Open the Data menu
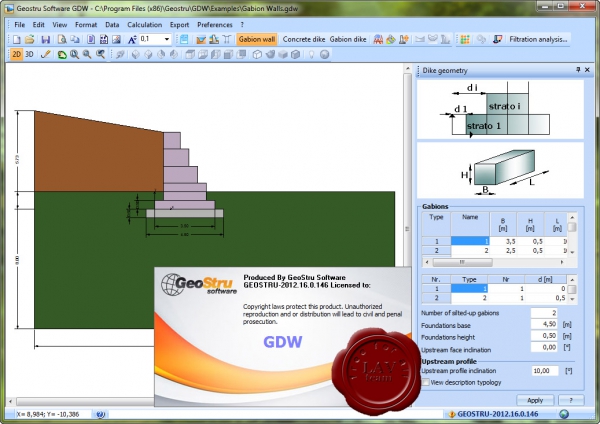Viewport: 600px width, 424px height. pyautogui.click(x=112, y=25)
